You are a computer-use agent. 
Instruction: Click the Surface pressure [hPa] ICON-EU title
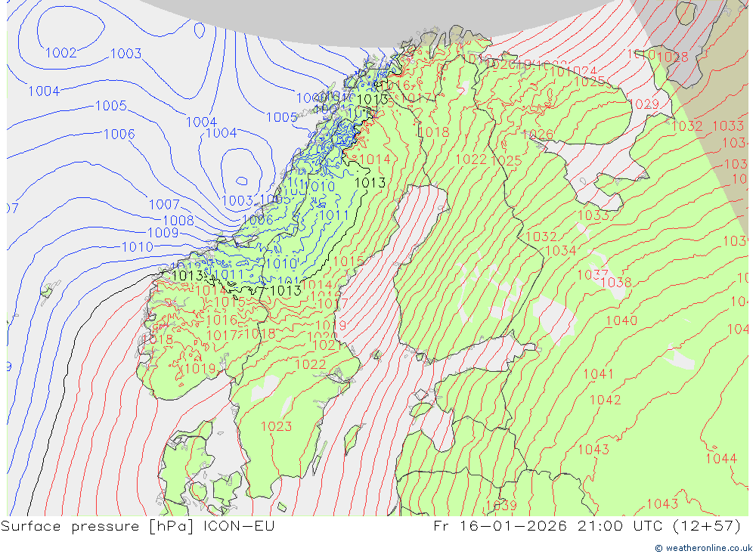tap(138, 526)
